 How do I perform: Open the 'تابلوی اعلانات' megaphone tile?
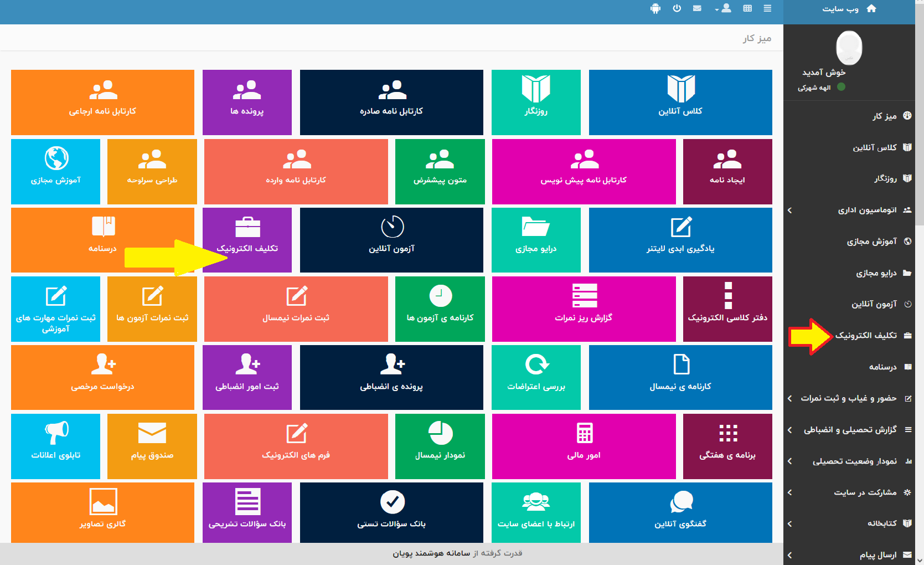click(x=55, y=446)
